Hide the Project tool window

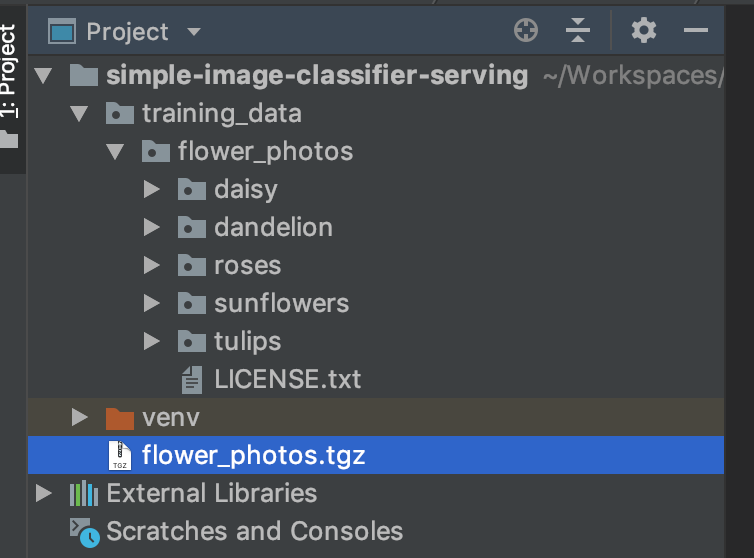pos(696,31)
